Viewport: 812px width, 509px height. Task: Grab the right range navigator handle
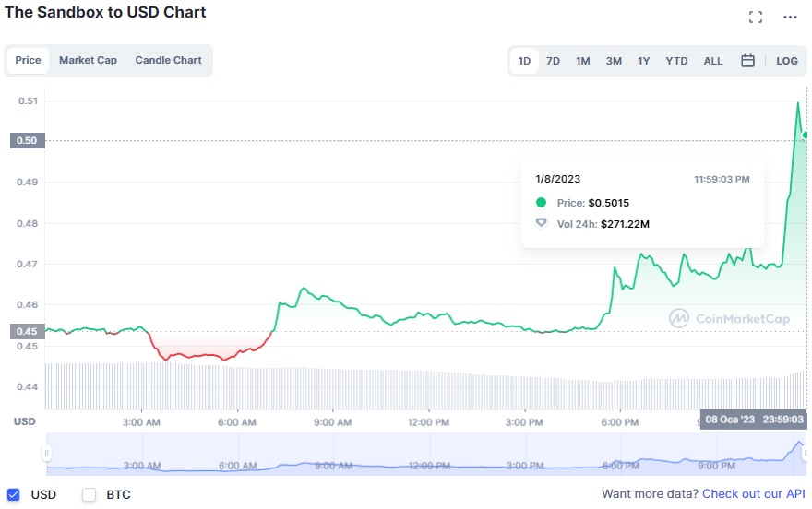pyautogui.click(x=806, y=453)
